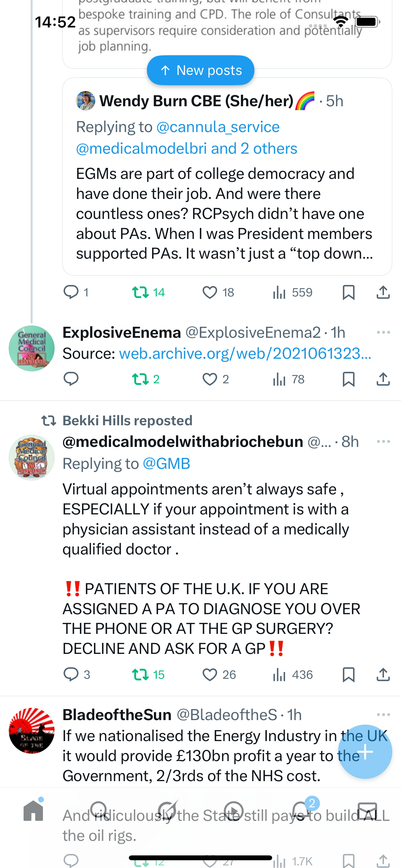The image size is (401, 868).
Task: Bookmark the post with 559 views
Action: point(348,292)
